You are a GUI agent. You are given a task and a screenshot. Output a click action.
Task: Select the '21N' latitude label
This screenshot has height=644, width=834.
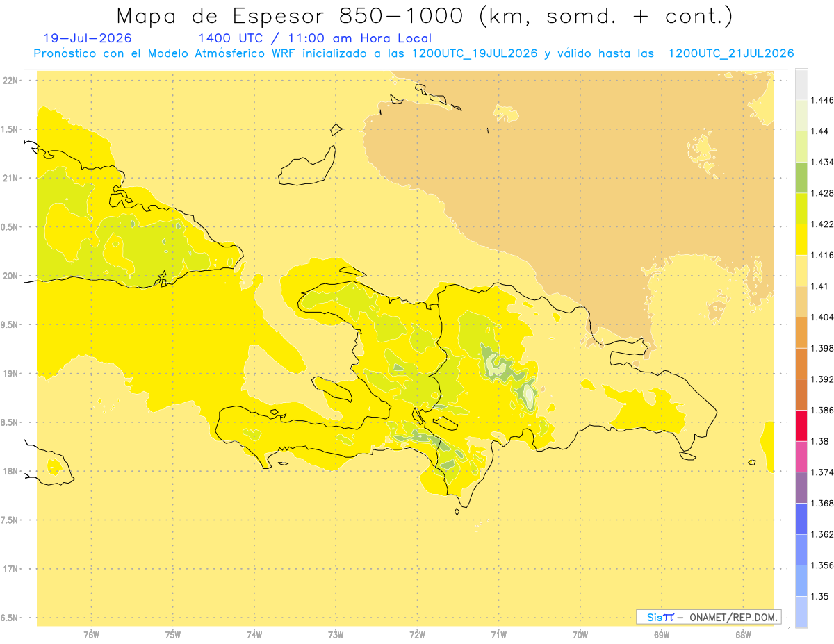pos(10,178)
